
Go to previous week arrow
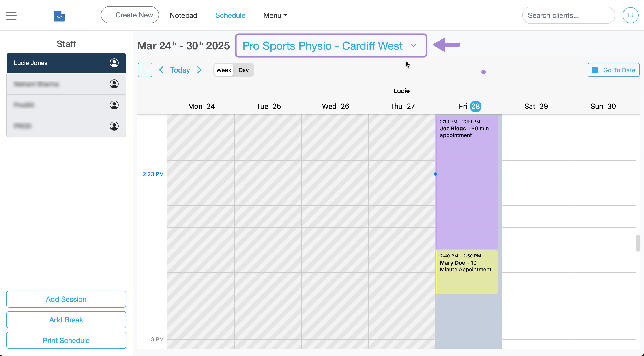tap(161, 70)
